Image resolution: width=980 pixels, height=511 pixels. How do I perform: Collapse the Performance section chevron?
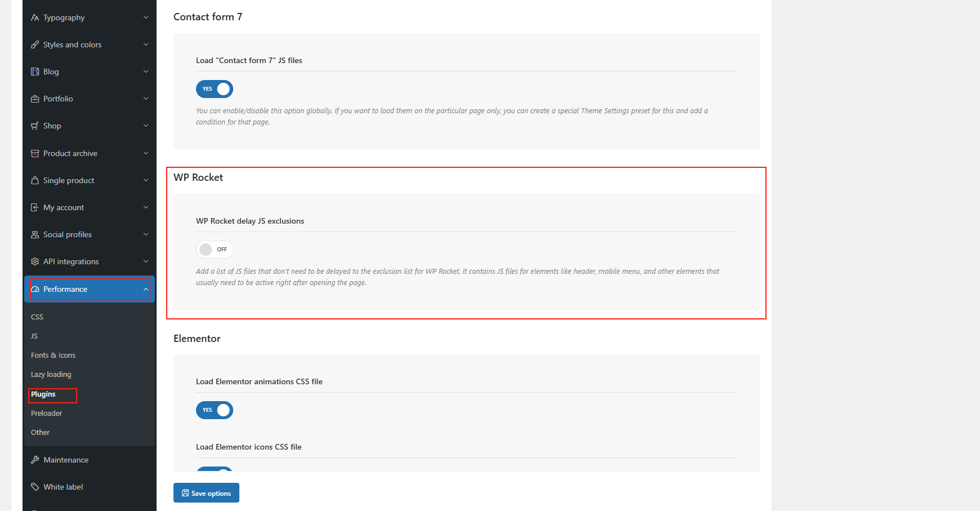[x=146, y=289]
